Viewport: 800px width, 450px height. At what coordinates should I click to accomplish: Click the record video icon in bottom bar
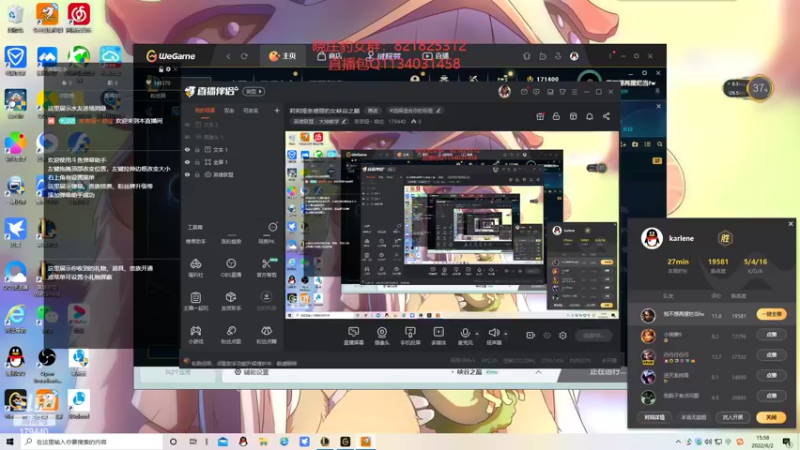click(x=531, y=335)
